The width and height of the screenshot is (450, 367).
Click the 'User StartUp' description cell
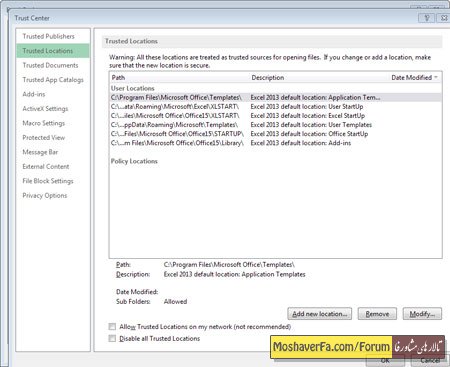click(307, 107)
